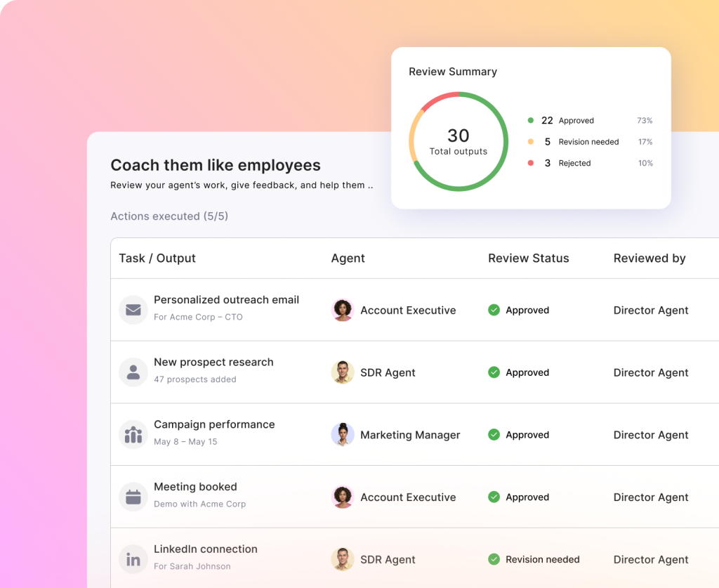Image resolution: width=719 pixels, height=588 pixels.
Task: Click the 17% revision percentage
Action: [645, 142]
